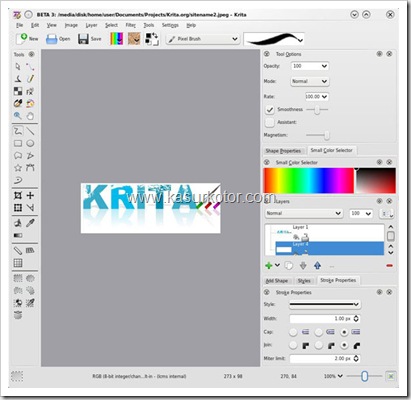Choose the sharp-corner miter Join radio option

[x=293, y=345]
